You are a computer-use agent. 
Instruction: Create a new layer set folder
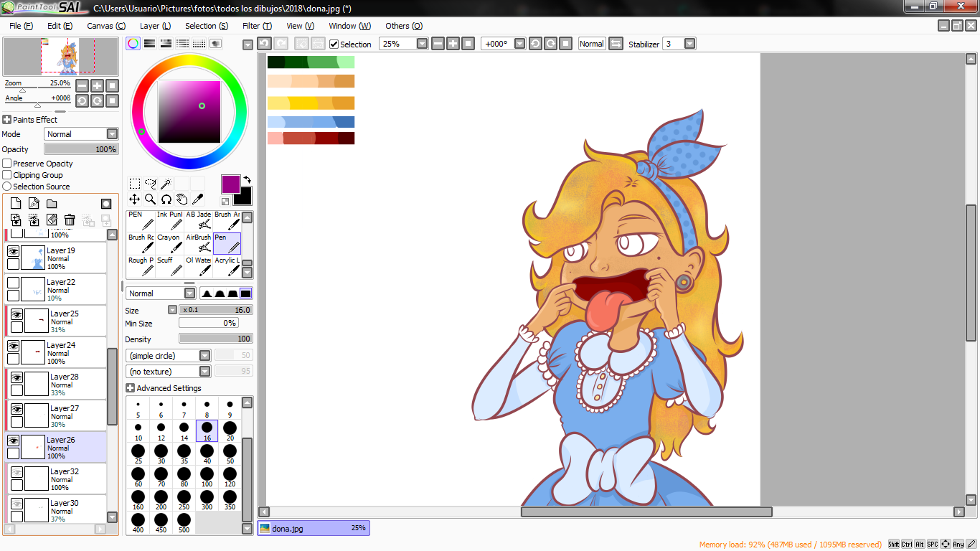click(52, 204)
